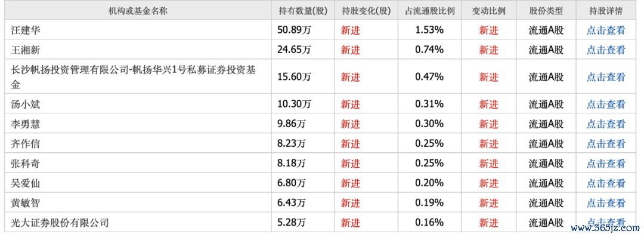
Task: Open 点击查看 link for 齐作信
Action: click(606, 144)
